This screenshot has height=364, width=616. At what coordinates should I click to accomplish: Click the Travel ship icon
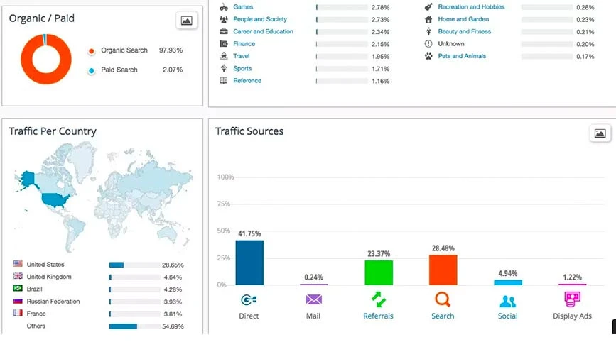(x=224, y=56)
